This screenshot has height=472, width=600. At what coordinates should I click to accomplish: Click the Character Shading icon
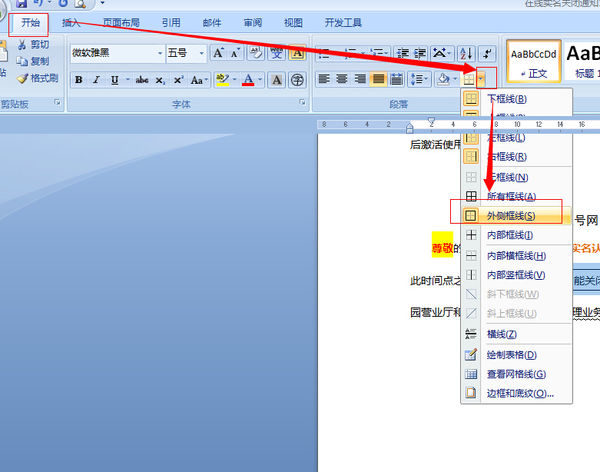(x=276, y=80)
